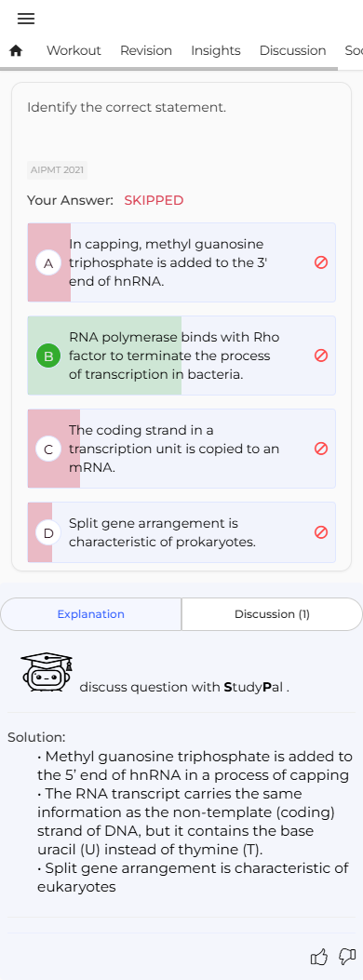Click the prohibited icon beside option B
The width and height of the screenshot is (363, 980).
point(321,356)
